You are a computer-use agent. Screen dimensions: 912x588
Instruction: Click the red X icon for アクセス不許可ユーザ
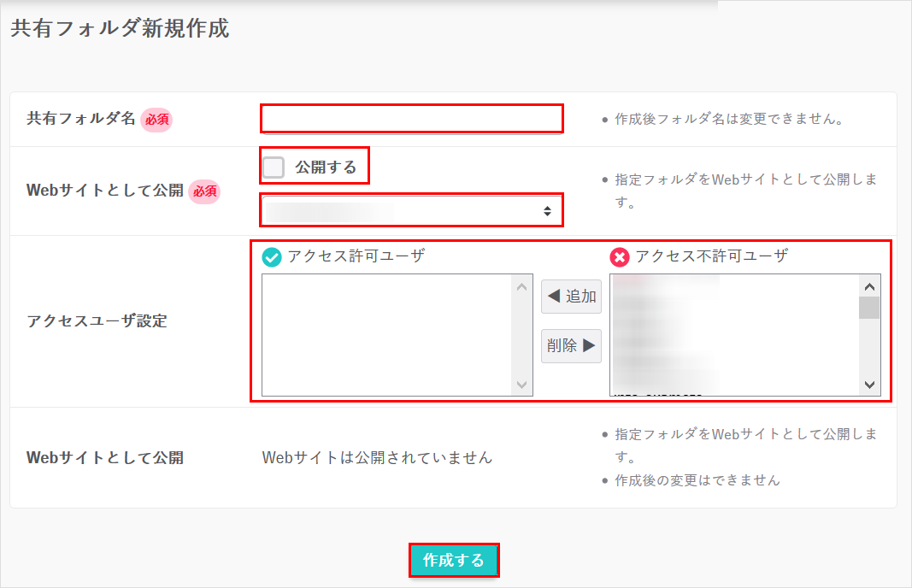(619, 257)
